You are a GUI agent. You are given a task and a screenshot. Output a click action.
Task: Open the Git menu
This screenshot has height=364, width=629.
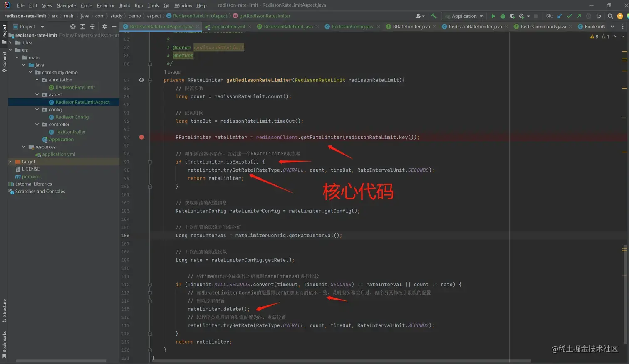click(x=167, y=5)
